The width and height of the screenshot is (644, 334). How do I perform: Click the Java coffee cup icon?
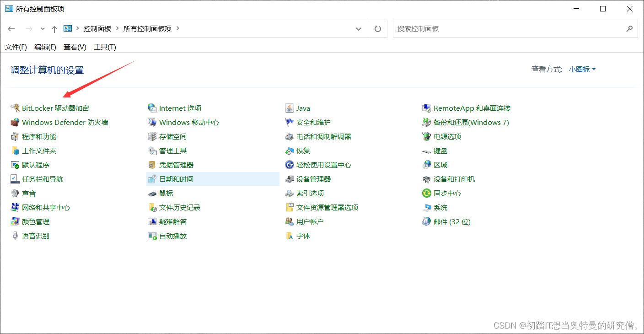pyautogui.click(x=290, y=108)
